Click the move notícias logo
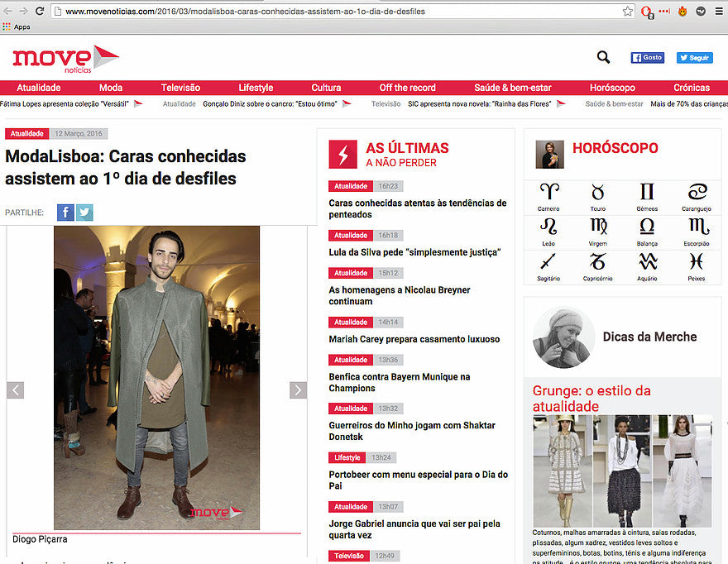The image size is (728, 564). click(65, 60)
